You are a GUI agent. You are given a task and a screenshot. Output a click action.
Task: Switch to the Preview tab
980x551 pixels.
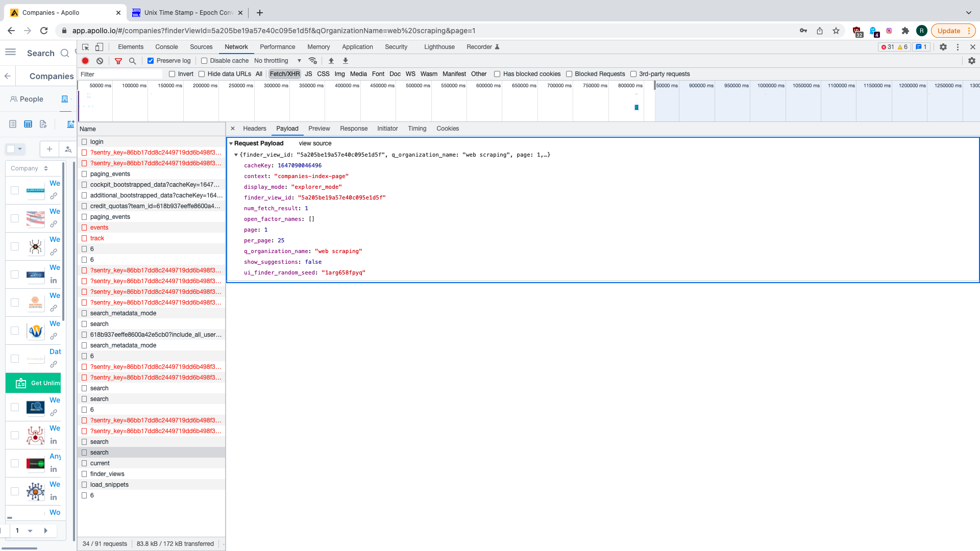(319, 129)
